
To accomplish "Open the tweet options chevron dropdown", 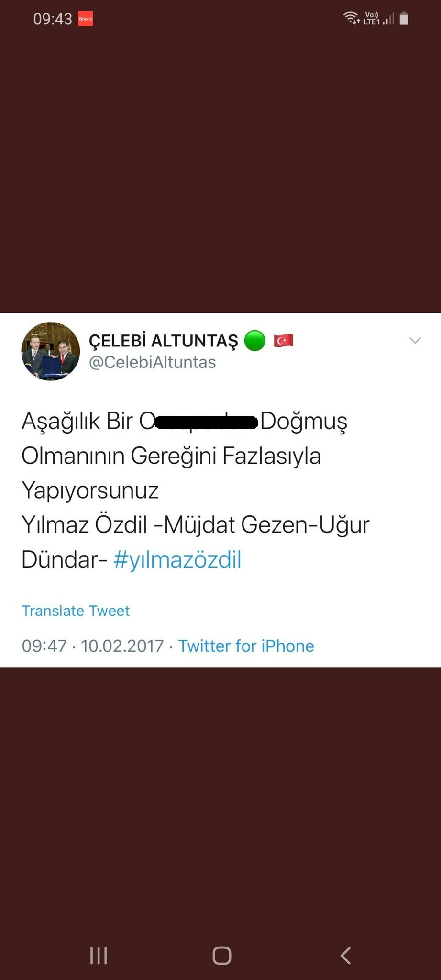I will (415, 341).
